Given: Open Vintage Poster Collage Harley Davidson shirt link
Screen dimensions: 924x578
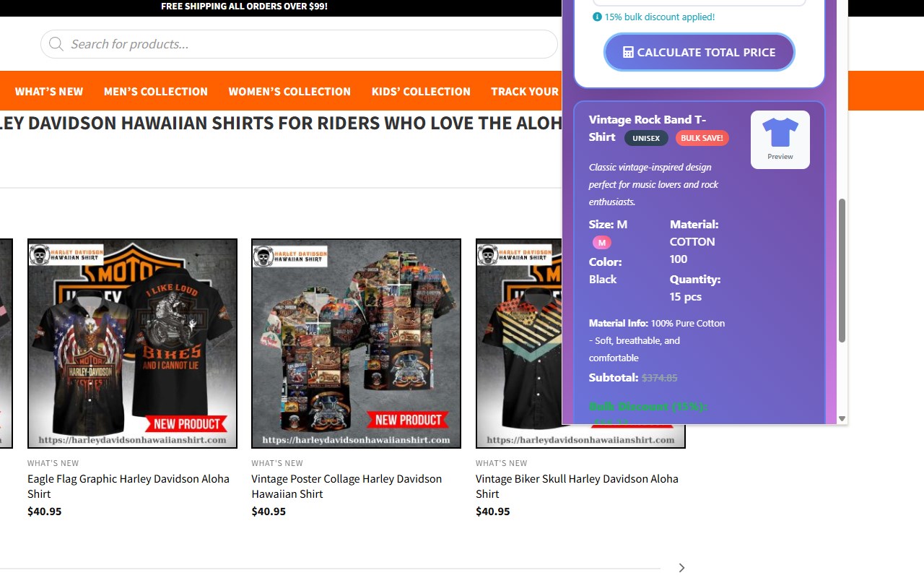Looking at the screenshot, I should pyautogui.click(x=346, y=486).
